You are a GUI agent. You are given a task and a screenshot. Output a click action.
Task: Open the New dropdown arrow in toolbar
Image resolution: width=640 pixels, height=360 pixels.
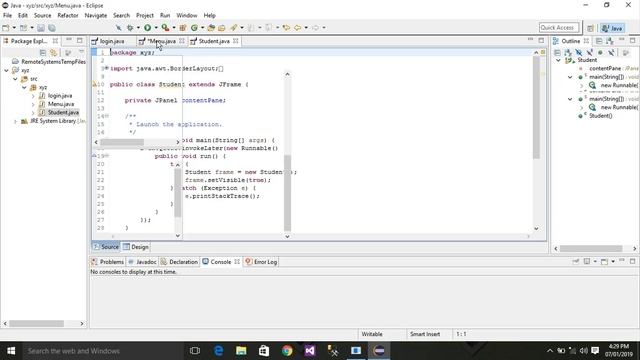pyautogui.click(x=14, y=28)
